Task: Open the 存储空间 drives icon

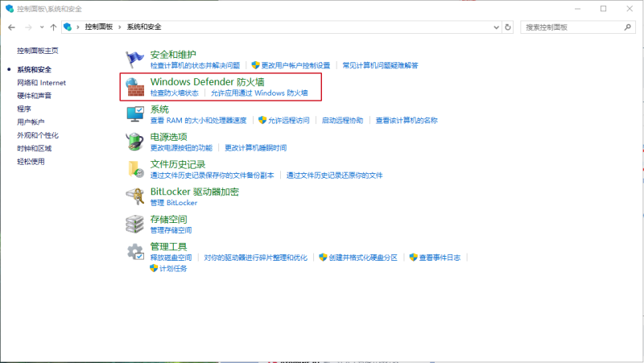Action: [x=134, y=224]
